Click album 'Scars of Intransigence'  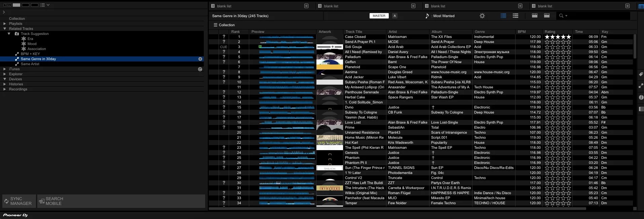449,132
